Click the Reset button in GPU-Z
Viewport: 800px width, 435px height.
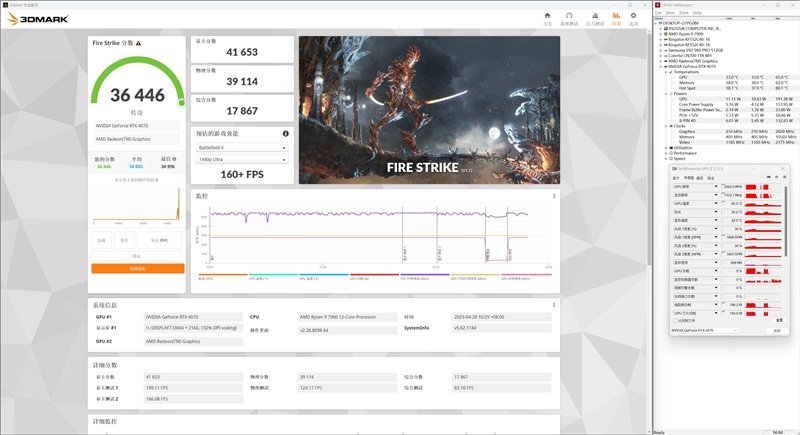click(779, 320)
